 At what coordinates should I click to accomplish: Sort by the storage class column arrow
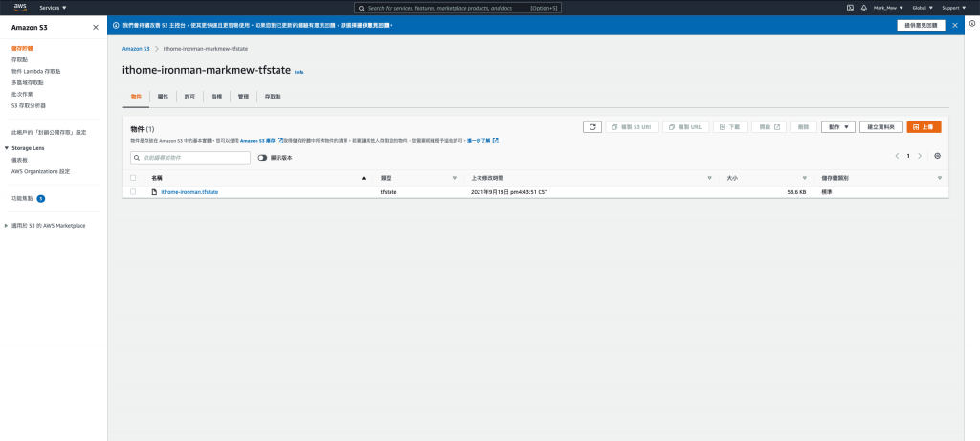click(940, 178)
